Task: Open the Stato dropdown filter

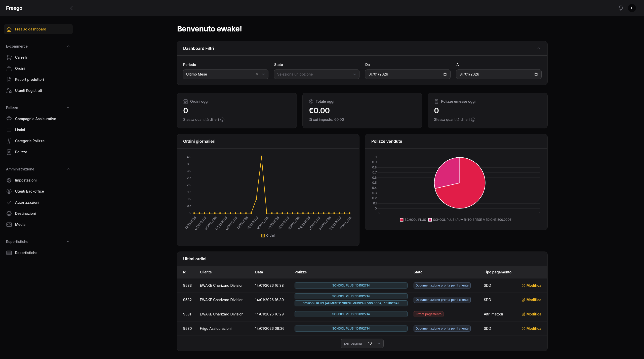Action: 316,74
